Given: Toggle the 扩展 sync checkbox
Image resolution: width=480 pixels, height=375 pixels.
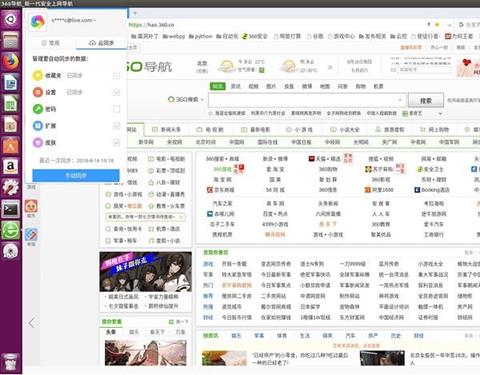Looking at the screenshot, I should tap(116, 126).
